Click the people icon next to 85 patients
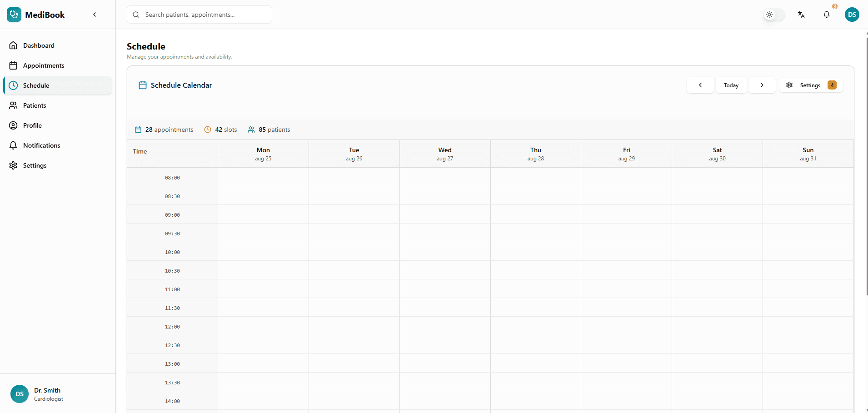Viewport: 868px width, 413px height. (x=251, y=129)
